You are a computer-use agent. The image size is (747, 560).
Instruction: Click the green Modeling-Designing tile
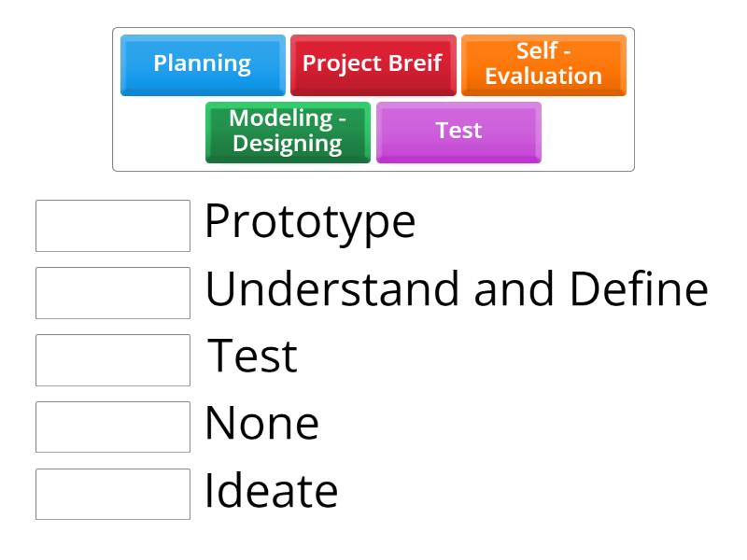point(287,131)
